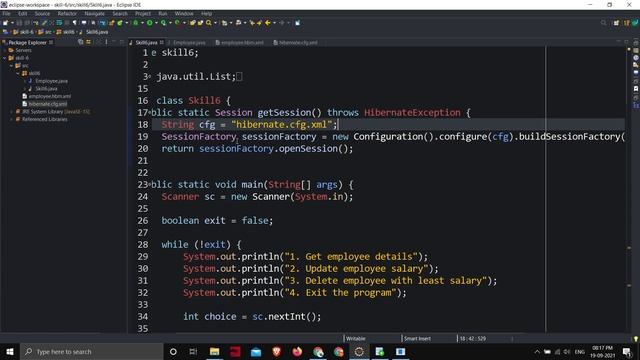
Task: Switch to the Skill6.java editor tab
Action: 146,42
